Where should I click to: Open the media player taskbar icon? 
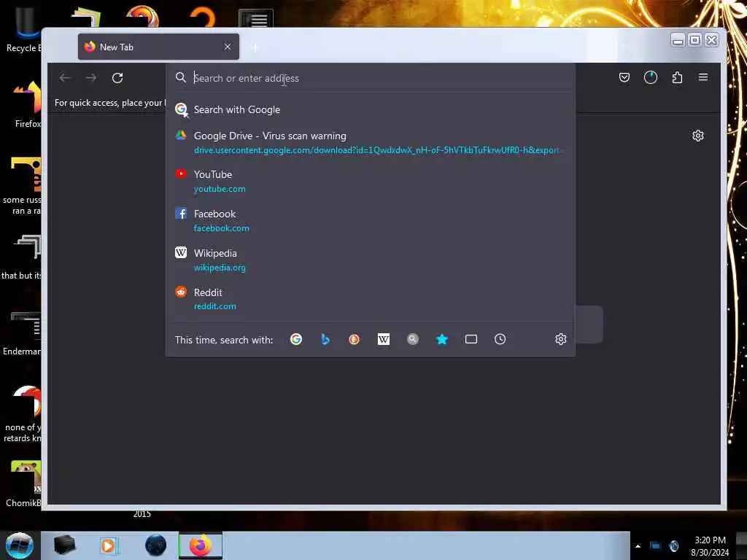click(x=108, y=545)
